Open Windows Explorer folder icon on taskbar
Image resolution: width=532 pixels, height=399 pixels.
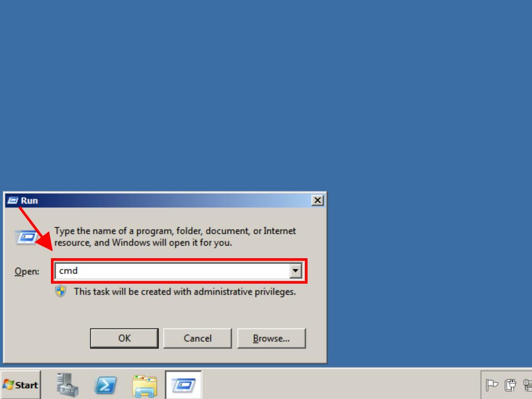coord(145,386)
